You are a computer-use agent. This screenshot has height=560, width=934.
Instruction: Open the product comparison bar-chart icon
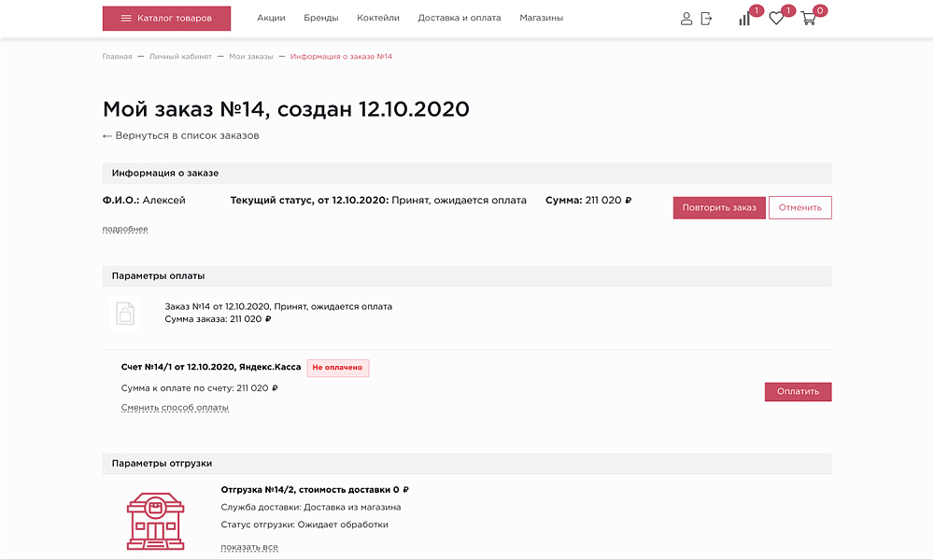click(743, 20)
